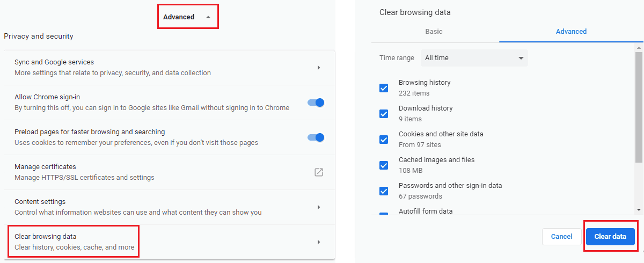Click scrollbar up arrow in dialog
This screenshot has height=263, width=644.
click(639, 48)
